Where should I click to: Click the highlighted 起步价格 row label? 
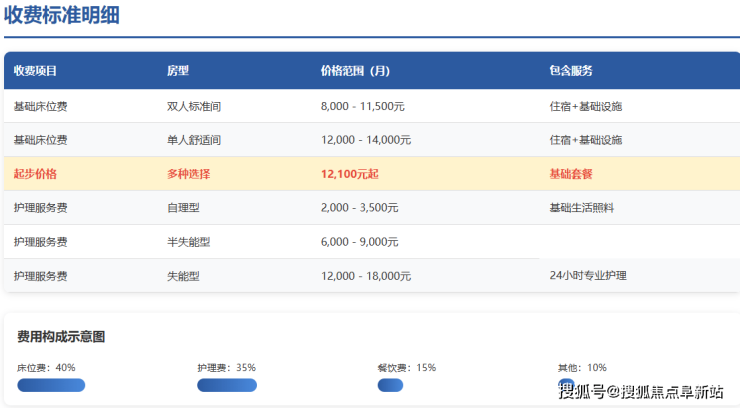click(35, 174)
